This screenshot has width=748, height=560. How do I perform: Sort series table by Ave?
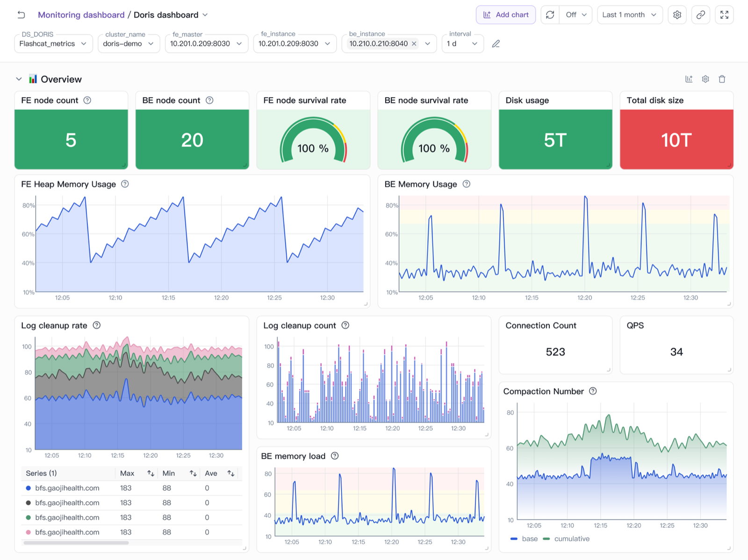coord(231,473)
